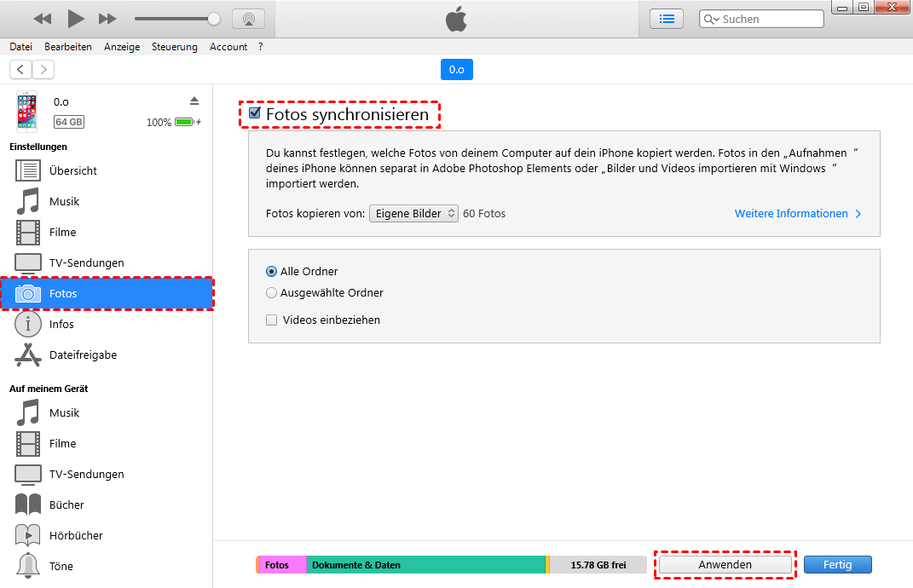
Task: Click the AirPlay icon button
Action: [x=248, y=19]
